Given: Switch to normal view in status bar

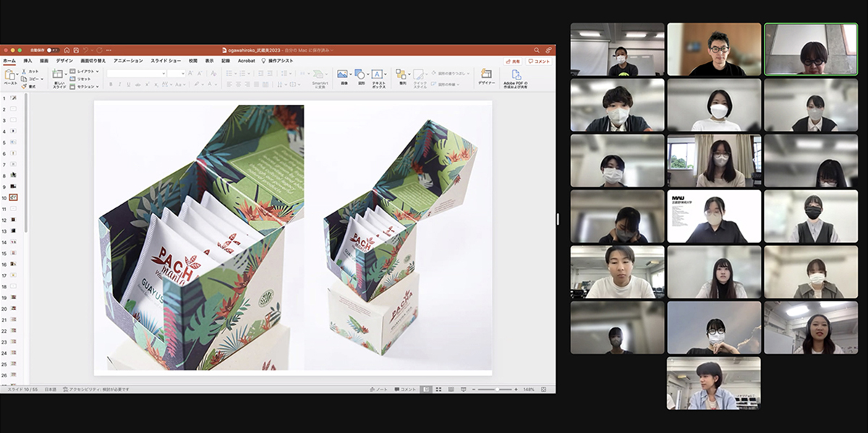Looking at the screenshot, I should click(427, 390).
